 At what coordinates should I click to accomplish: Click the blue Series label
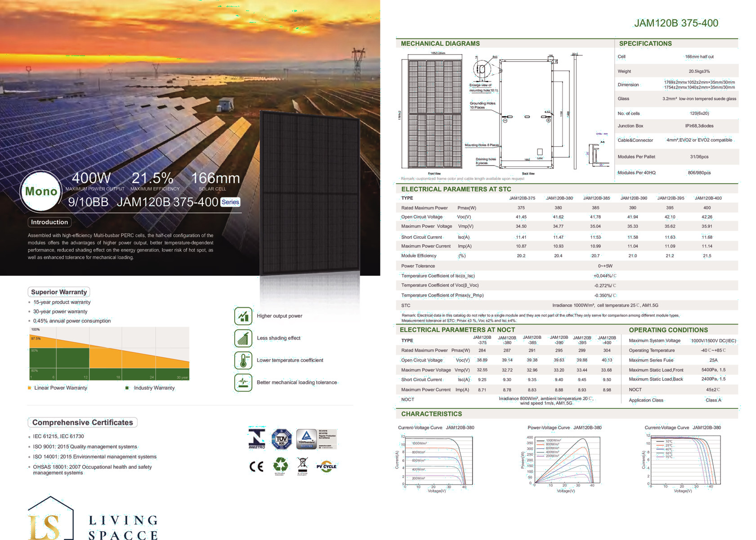coord(230,202)
